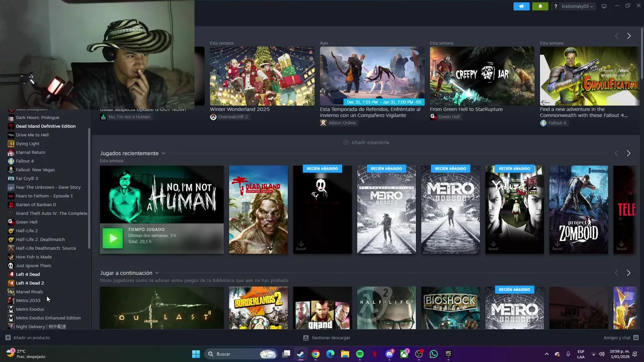
Task: Open Spotify from the taskbar
Action: (360, 354)
